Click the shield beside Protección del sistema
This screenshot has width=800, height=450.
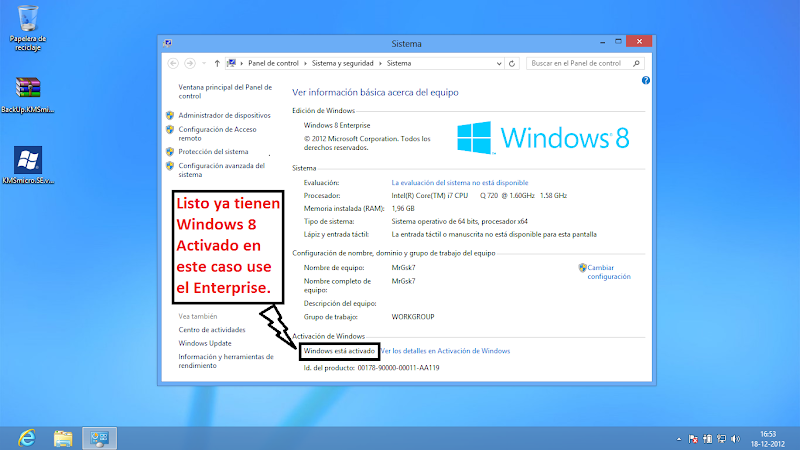[170, 152]
